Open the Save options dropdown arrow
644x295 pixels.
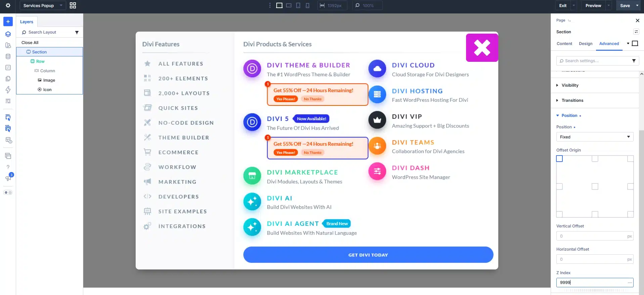637,5
